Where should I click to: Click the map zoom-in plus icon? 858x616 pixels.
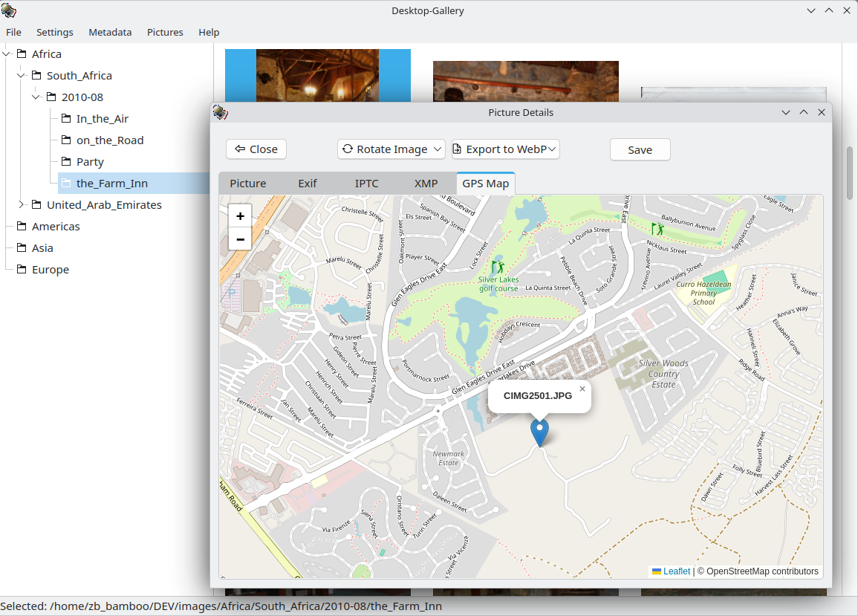[240, 215]
